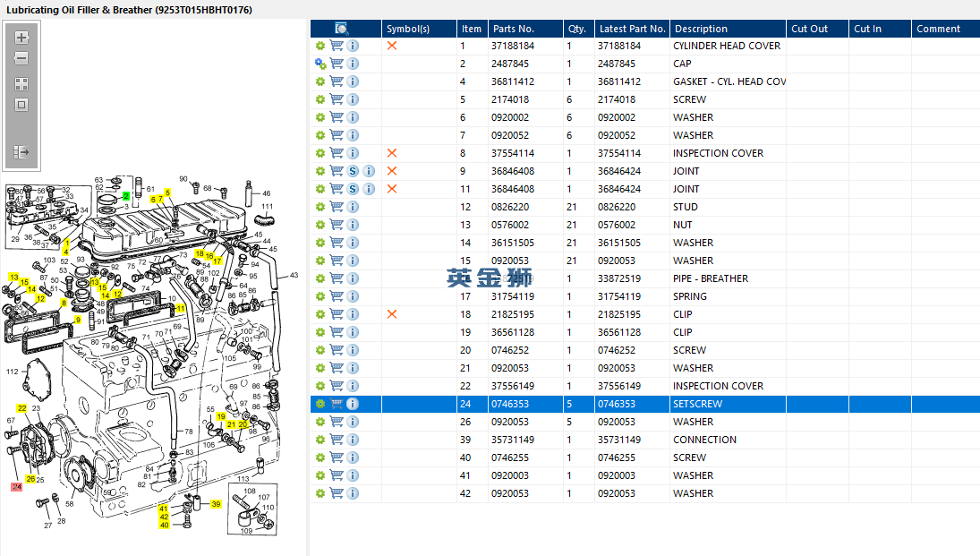Open info for PIPE - BREATHER row
The width and height of the screenshot is (980, 556).
[353, 278]
